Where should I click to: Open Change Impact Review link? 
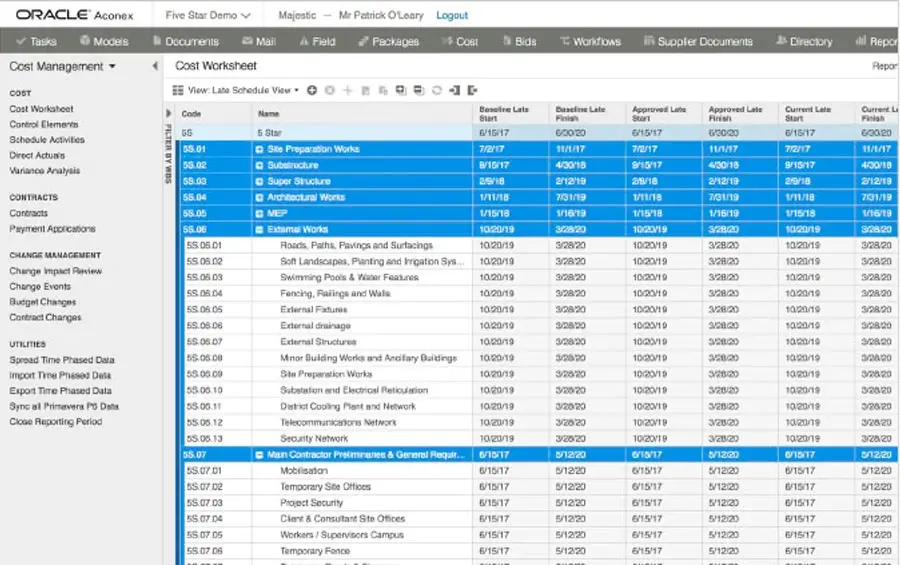pos(55,271)
